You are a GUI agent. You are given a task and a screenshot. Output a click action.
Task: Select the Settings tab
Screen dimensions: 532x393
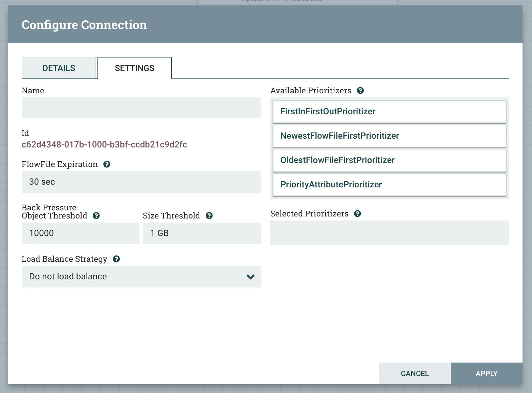[135, 68]
